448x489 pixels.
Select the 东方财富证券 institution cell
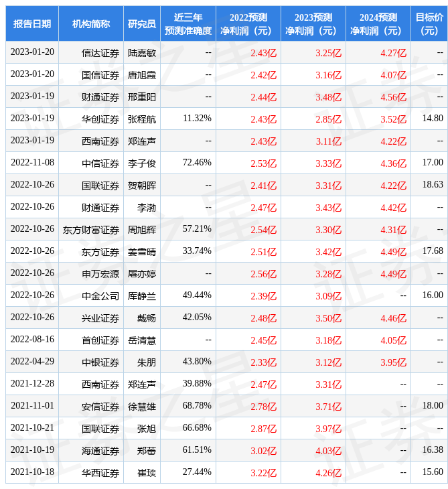point(91,230)
